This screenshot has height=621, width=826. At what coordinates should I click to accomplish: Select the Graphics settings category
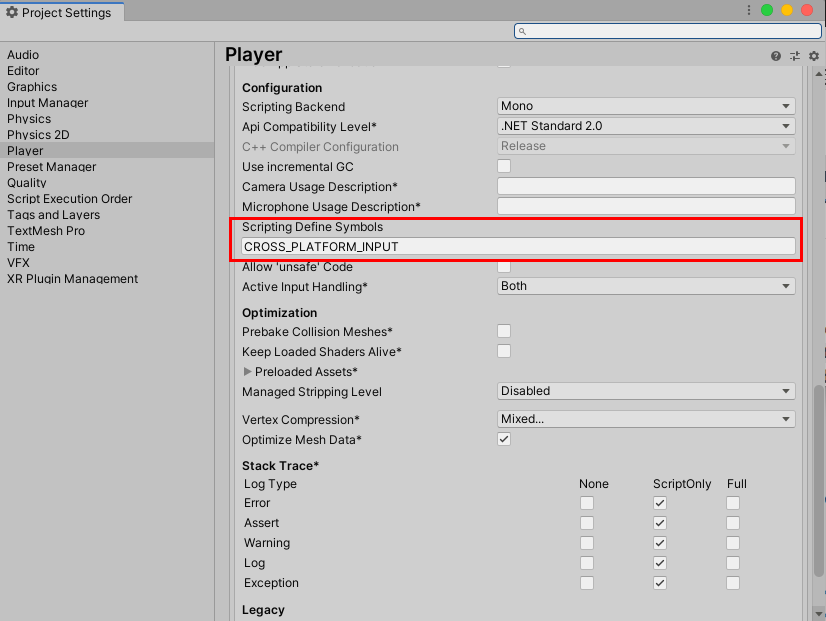coord(32,87)
